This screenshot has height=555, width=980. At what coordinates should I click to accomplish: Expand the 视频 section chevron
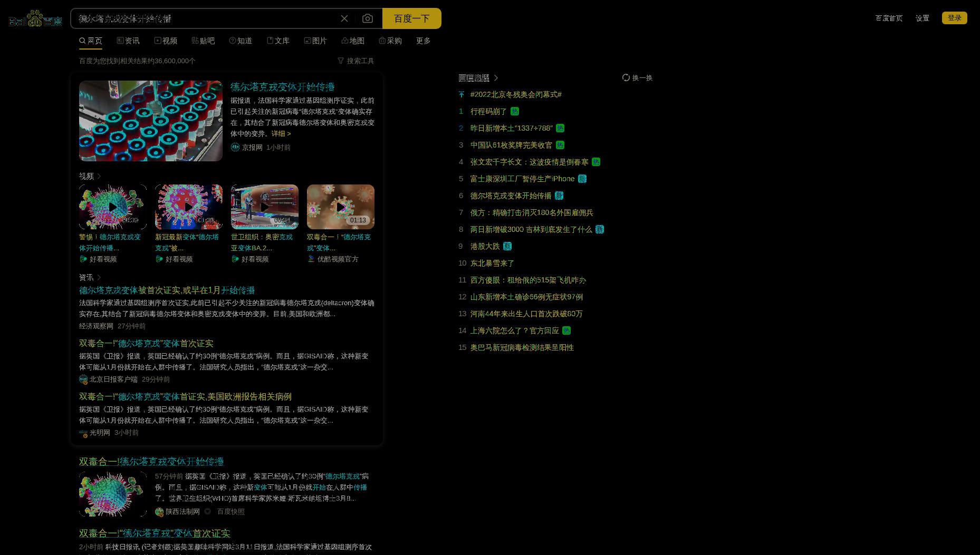coord(99,176)
